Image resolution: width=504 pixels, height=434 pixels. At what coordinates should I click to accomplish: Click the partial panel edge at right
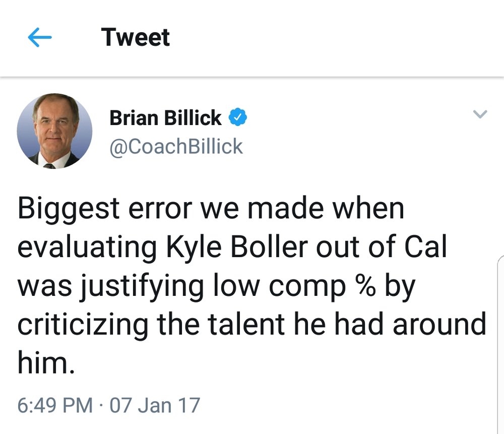pos(500,344)
